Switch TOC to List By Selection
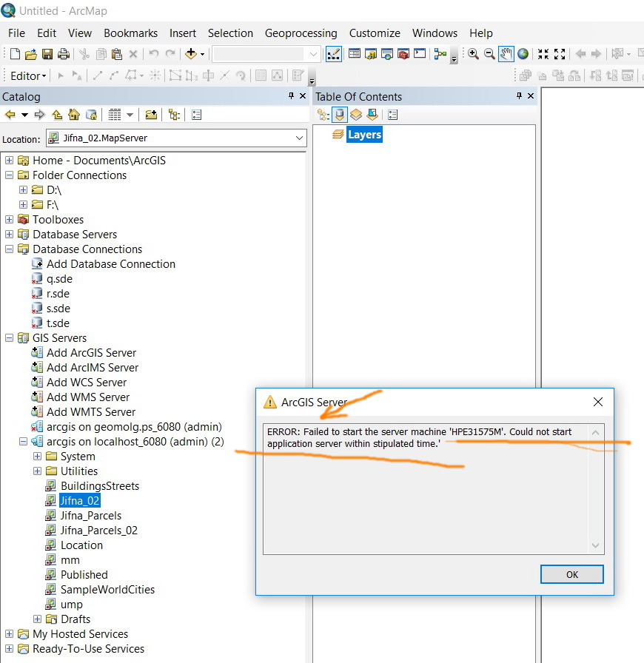 coord(372,115)
